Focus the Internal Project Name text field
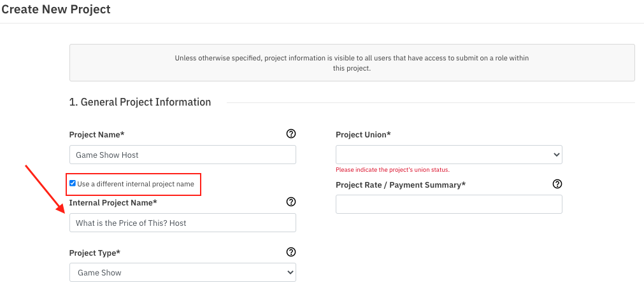Viewport: 644px width, 299px height. (182, 223)
